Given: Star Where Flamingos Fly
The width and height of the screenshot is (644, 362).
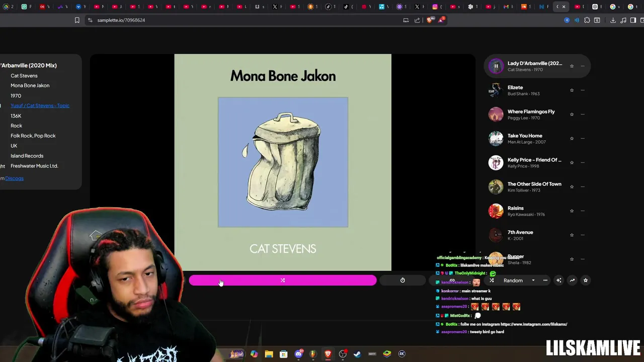Looking at the screenshot, I should pos(572,114).
